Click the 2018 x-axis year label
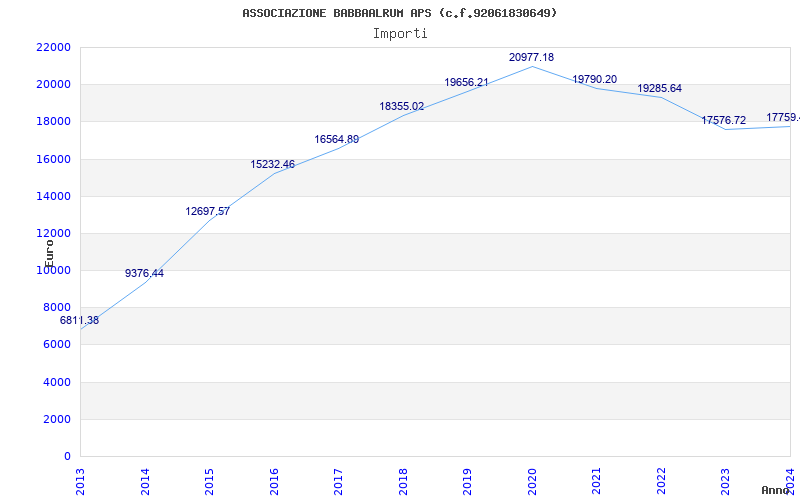The height and width of the screenshot is (500, 800). click(404, 482)
